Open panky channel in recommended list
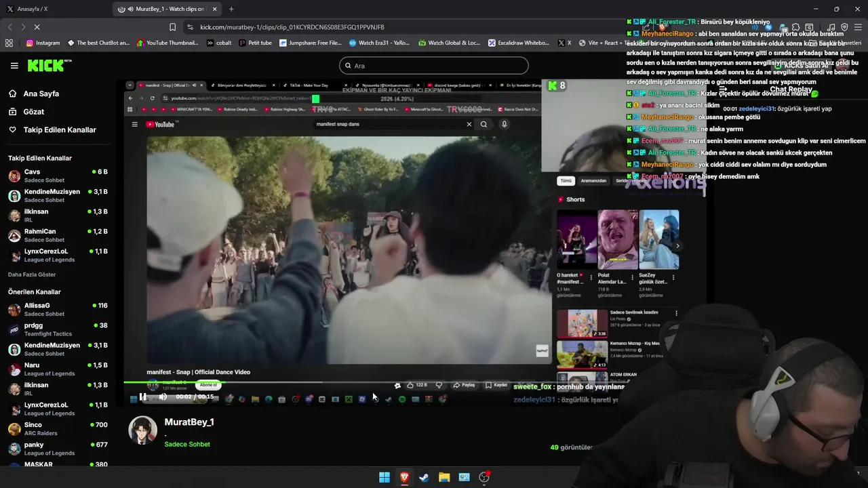Viewport: 868px width, 488px height. (x=58, y=449)
